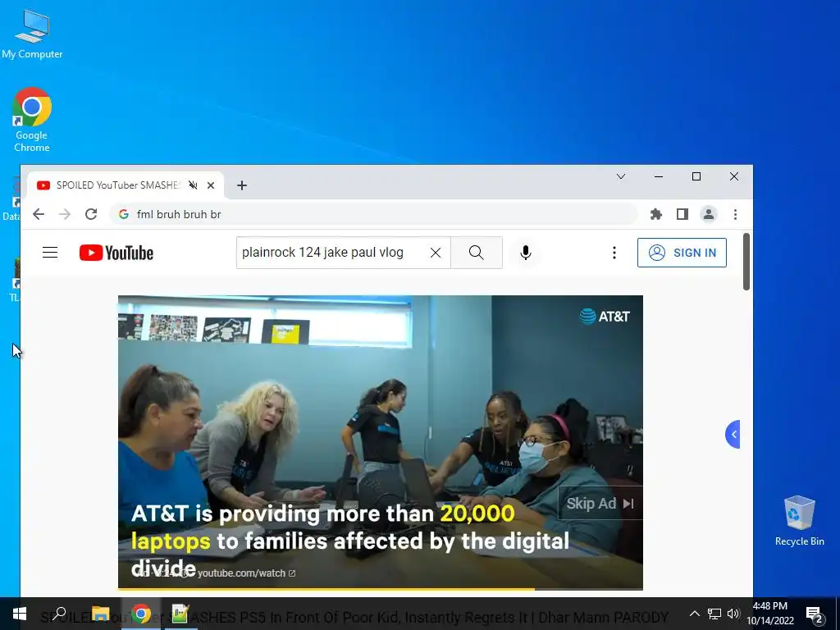Go back using Chrome's back arrow
840x630 pixels.
38,214
